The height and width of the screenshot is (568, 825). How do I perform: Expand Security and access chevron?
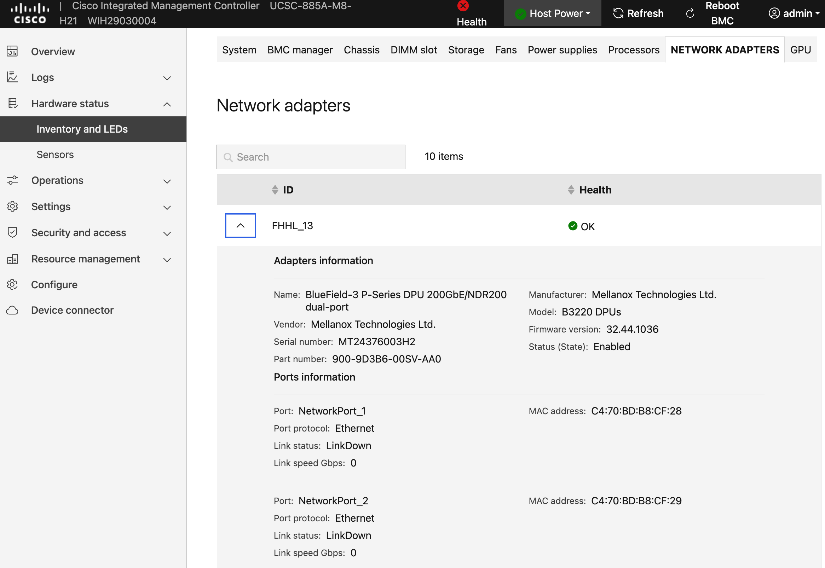[167, 233]
